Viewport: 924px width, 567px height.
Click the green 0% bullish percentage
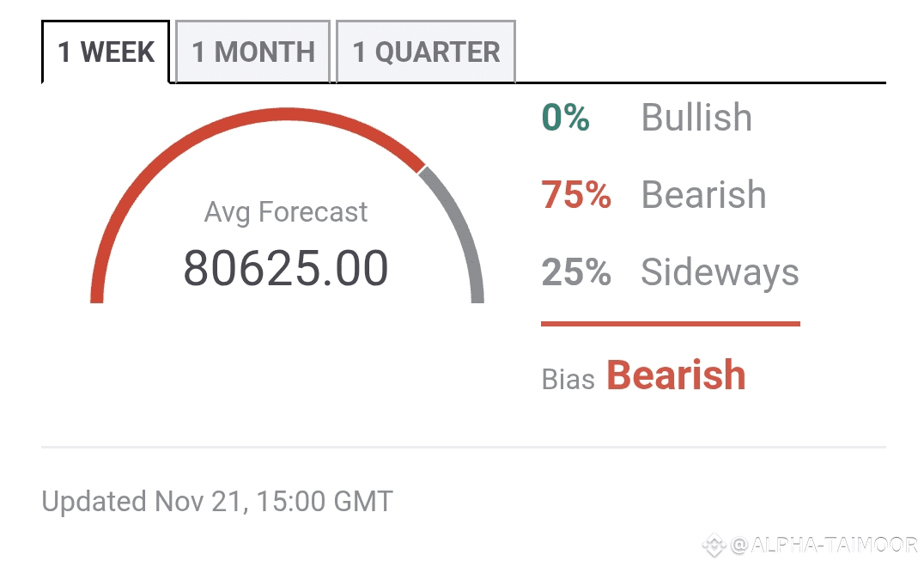tap(566, 118)
